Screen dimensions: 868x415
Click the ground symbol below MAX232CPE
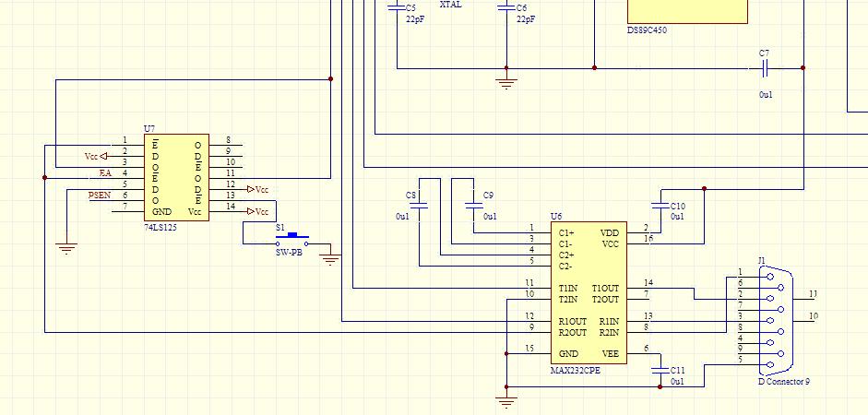point(506,402)
